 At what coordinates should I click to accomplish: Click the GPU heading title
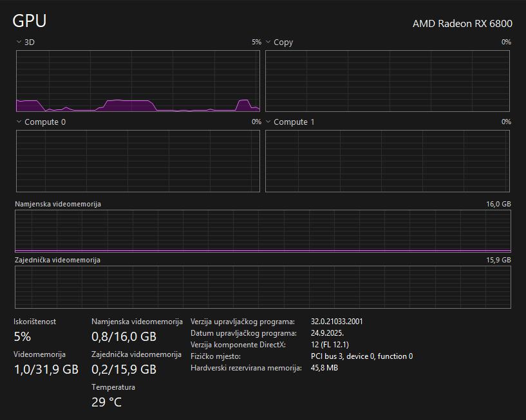tap(30, 21)
